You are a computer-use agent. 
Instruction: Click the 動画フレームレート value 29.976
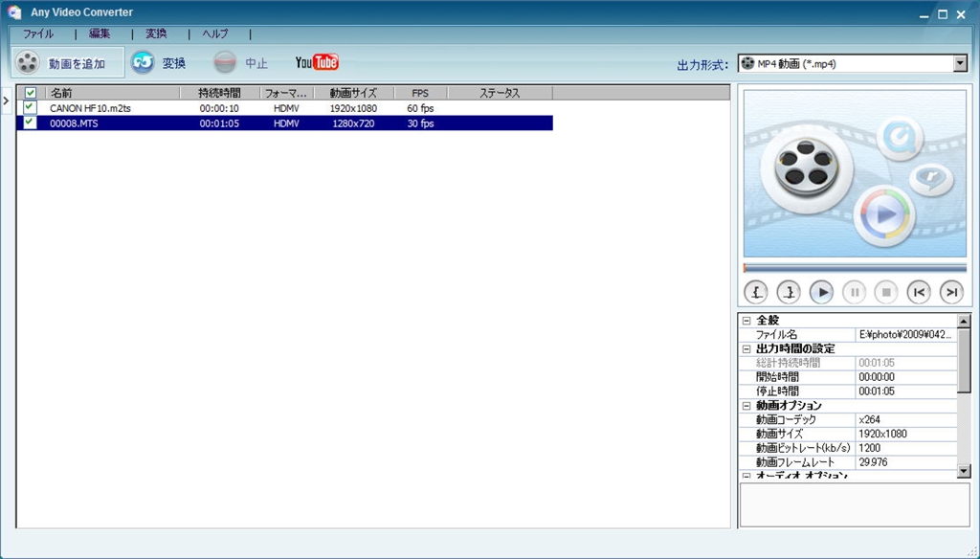[873, 462]
